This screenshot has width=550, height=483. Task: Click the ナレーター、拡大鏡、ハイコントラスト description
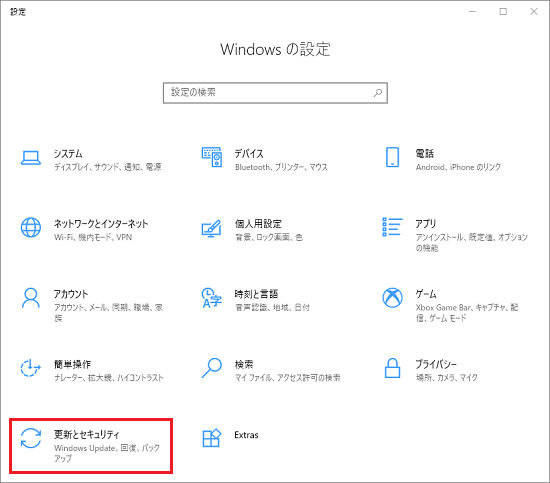coord(109,378)
